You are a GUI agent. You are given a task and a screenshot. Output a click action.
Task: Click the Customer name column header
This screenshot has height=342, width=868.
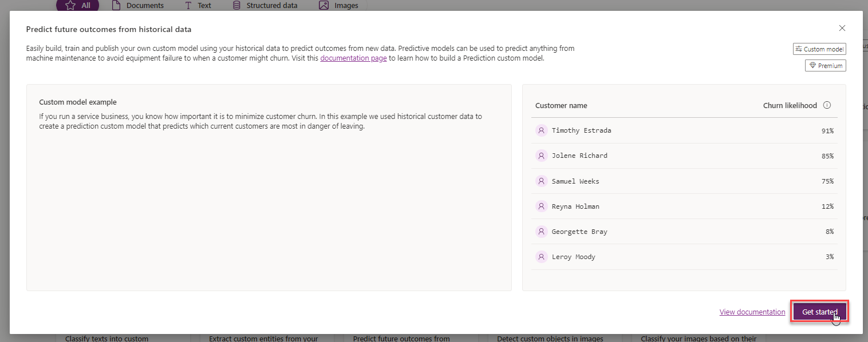561,105
